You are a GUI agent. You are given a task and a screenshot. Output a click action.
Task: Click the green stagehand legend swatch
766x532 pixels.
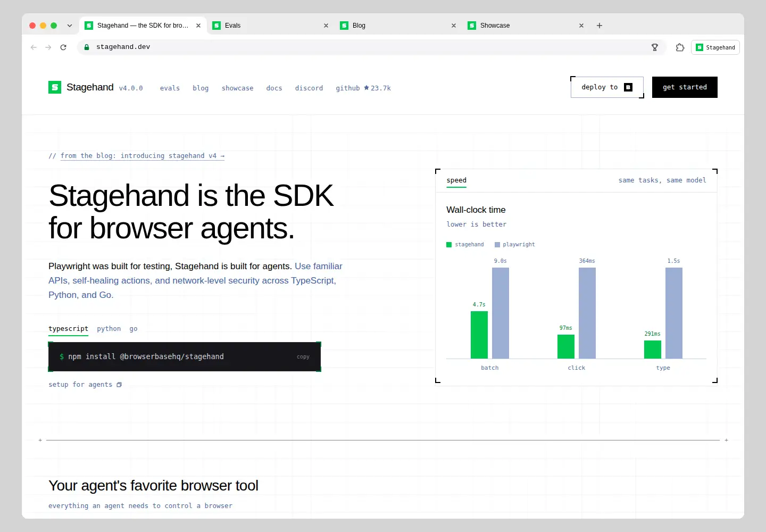(449, 245)
